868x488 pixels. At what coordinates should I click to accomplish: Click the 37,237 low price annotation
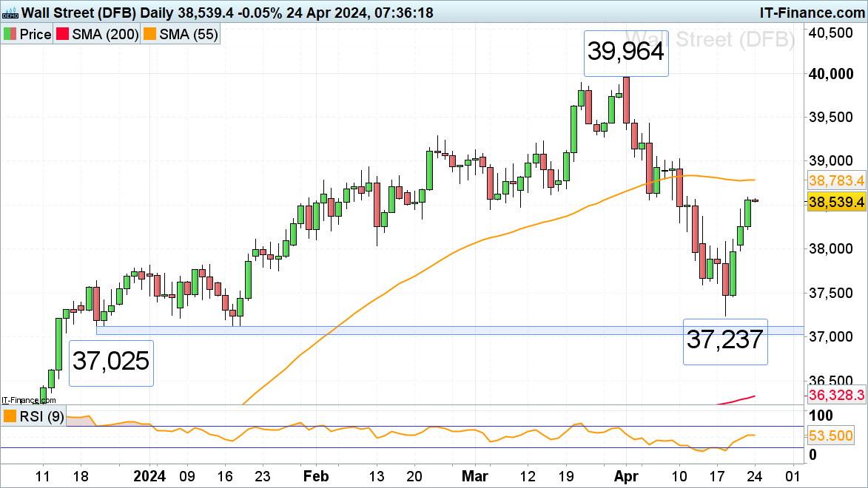(725, 342)
